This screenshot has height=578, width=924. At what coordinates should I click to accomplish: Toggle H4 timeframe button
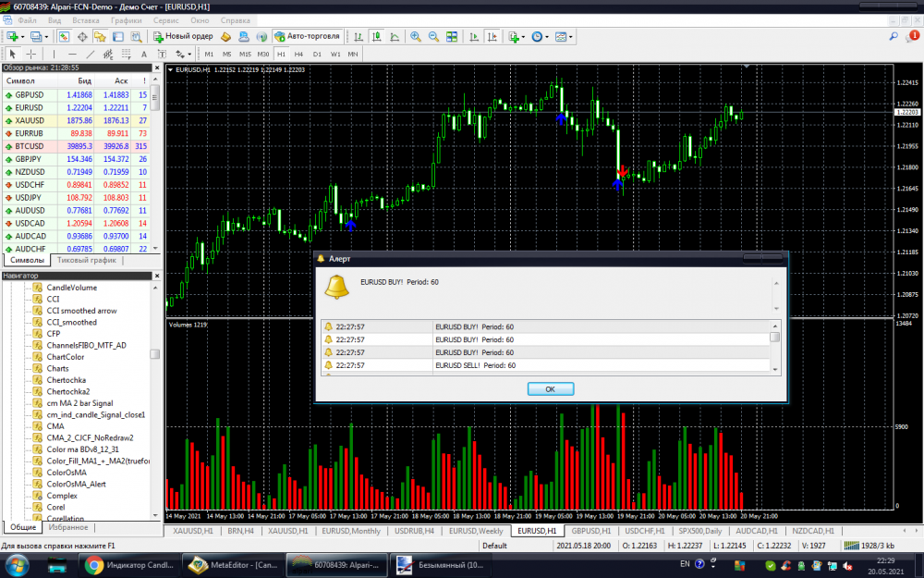[x=298, y=55]
